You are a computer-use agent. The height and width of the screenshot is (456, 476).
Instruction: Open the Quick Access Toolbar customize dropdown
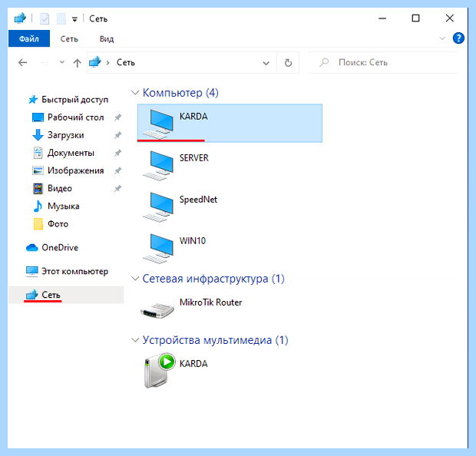tap(74, 19)
